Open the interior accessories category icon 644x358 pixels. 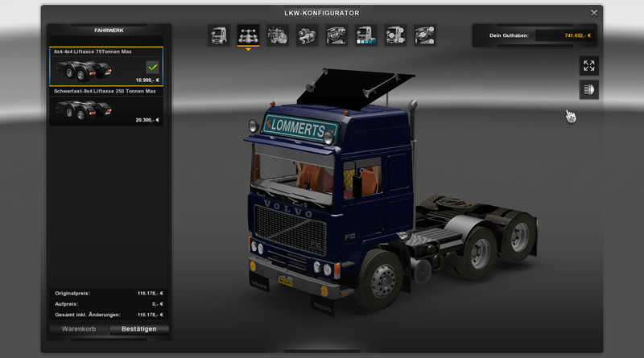(425, 35)
